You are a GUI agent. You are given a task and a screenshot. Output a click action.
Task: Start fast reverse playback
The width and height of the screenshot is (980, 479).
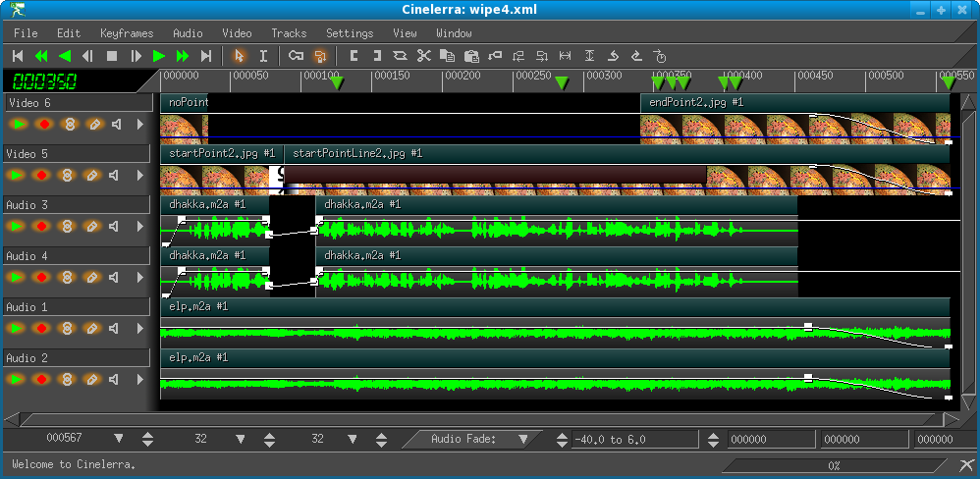[x=41, y=56]
